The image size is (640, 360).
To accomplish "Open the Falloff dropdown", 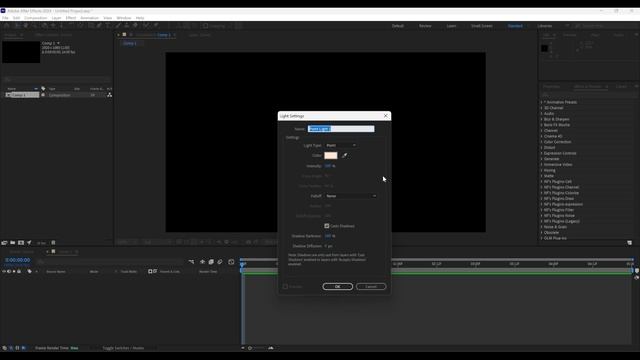I will point(351,196).
